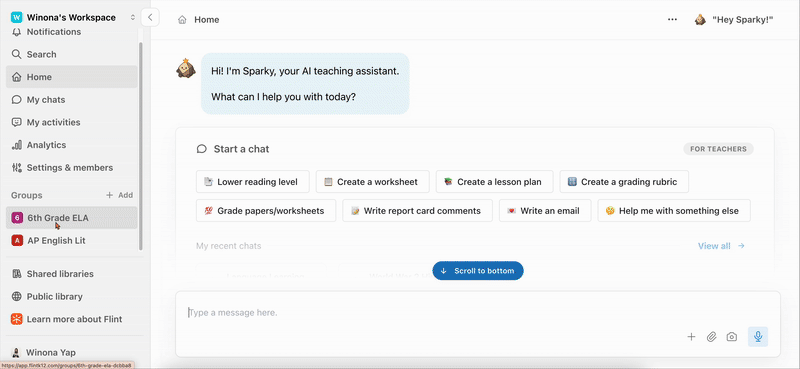Viewport: 800px width, 369px height.
Task: Click the My activities icon
Action: pyautogui.click(x=17, y=122)
